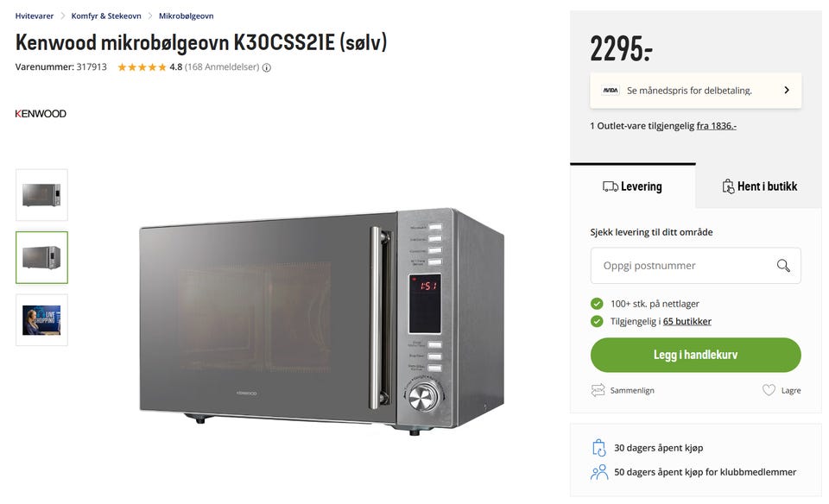
Task: Open the Live Shopping video thumbnail
Action: click(x=41, y=320)
